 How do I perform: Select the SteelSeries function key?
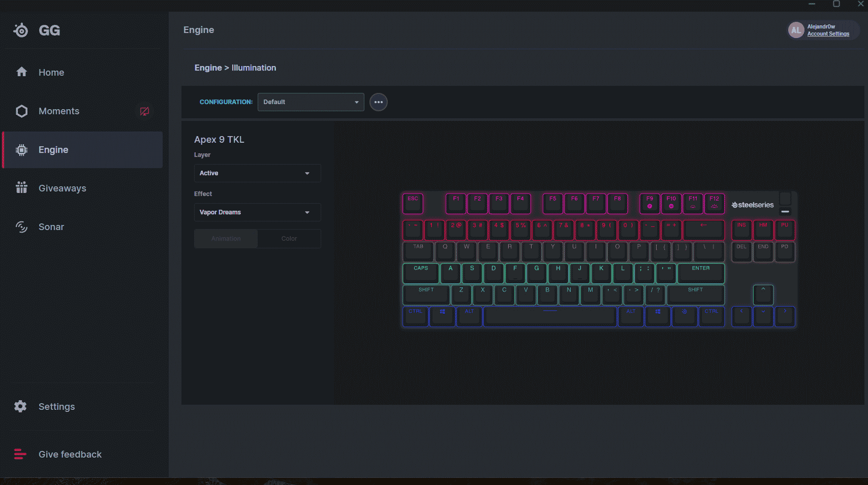click(x=685, y=316)
